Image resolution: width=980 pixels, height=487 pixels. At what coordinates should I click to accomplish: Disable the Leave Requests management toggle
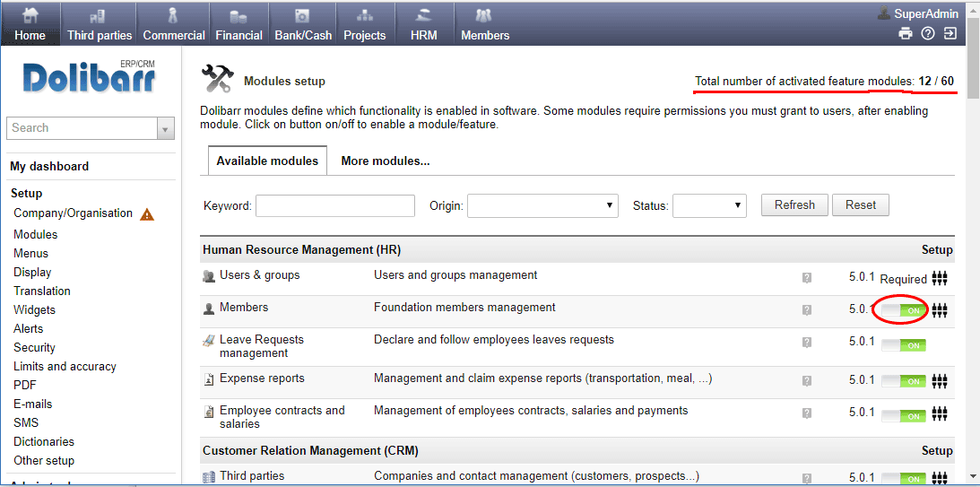(x=903, y=344)
